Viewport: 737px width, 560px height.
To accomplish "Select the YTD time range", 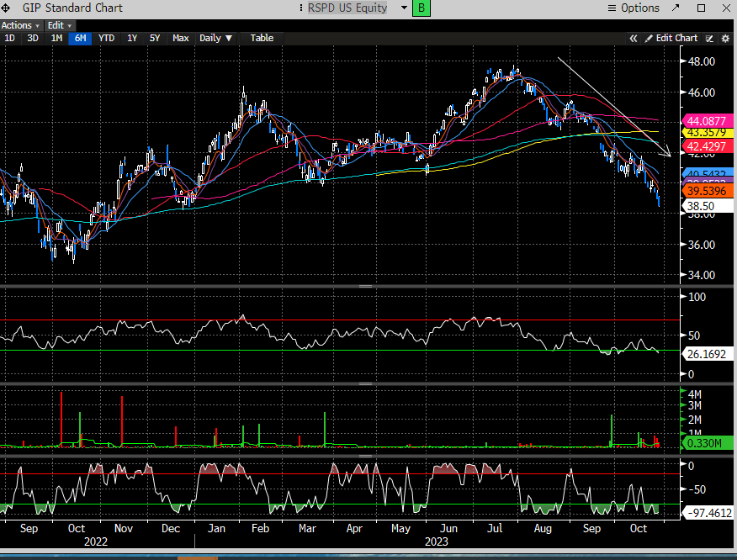I will [x=106, y=38].
